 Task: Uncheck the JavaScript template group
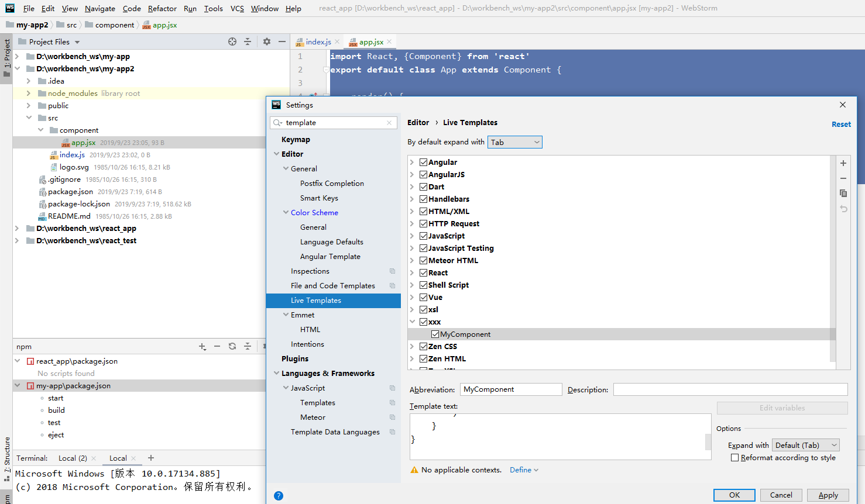(x=423, y=236)
